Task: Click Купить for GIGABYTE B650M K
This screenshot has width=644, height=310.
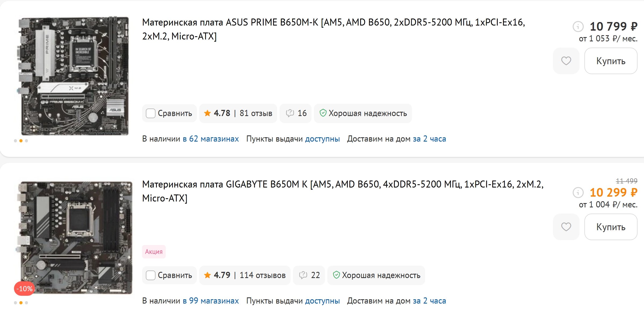Action: (611, 227)
